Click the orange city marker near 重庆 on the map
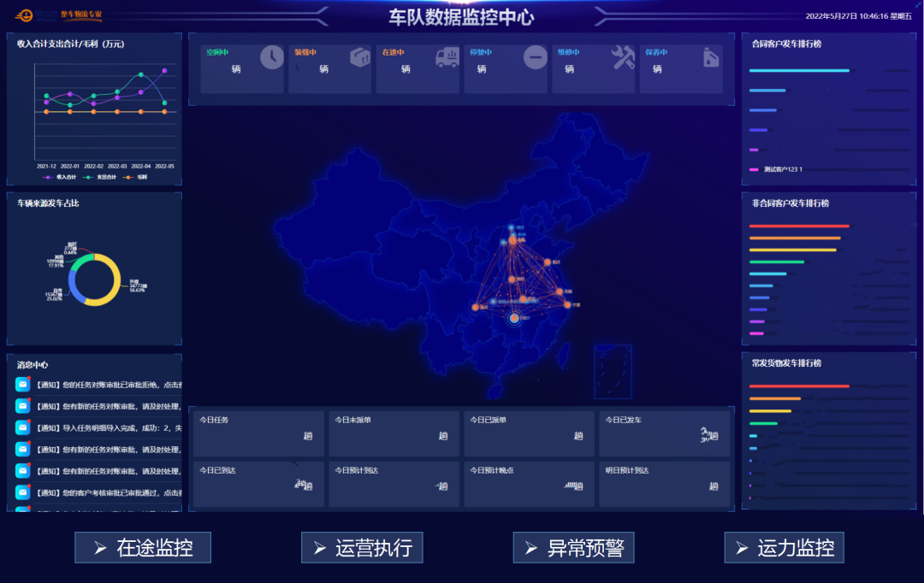The height and width of the screenshot is (583, 924). (x=475, y=306)
